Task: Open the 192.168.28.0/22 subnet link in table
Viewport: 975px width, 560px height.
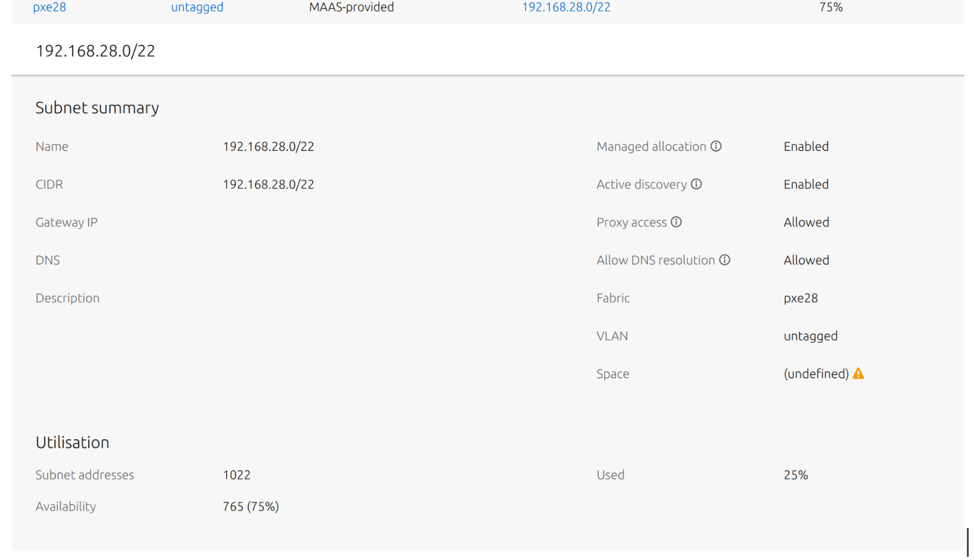Action: [566, 7]
